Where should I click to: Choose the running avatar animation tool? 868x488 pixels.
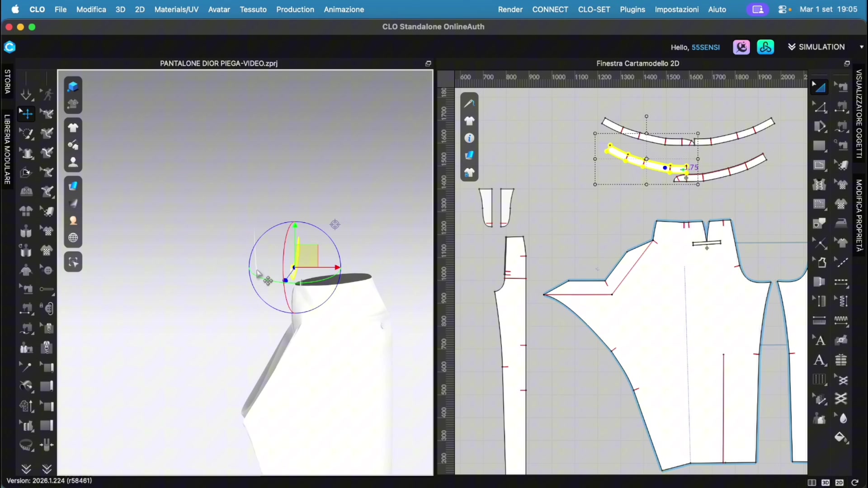(47, 94)
